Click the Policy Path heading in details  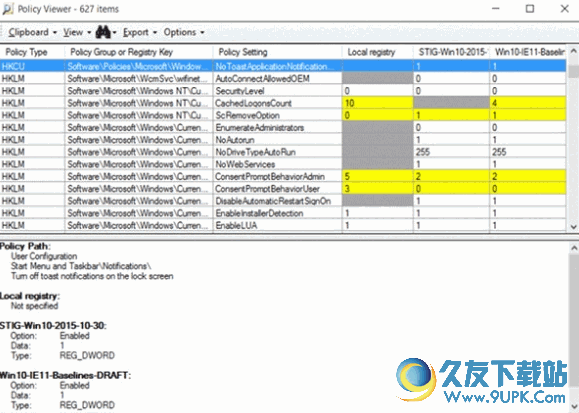25,246
